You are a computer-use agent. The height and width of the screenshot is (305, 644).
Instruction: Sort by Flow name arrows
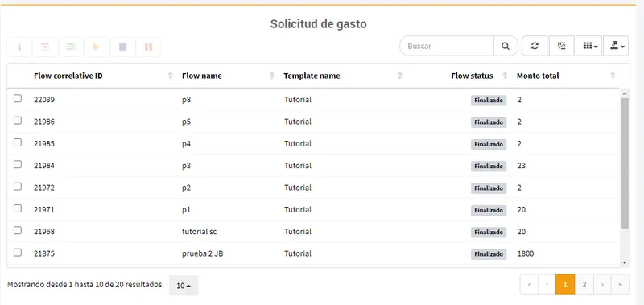(x=272, y=76)
